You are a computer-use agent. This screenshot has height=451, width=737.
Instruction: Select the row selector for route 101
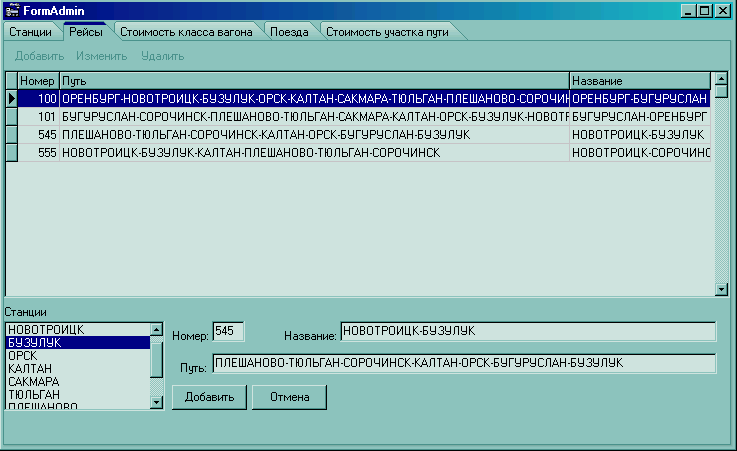click(x=12, y=117)
